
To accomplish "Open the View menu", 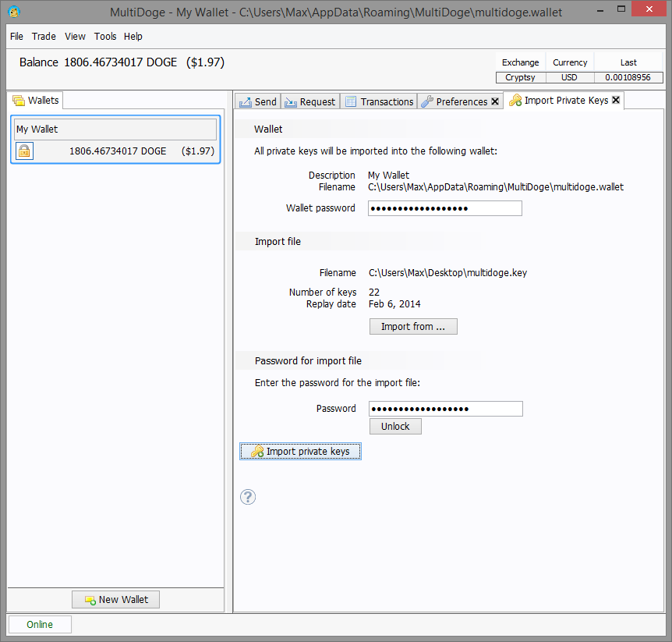I will pos(75,37).
